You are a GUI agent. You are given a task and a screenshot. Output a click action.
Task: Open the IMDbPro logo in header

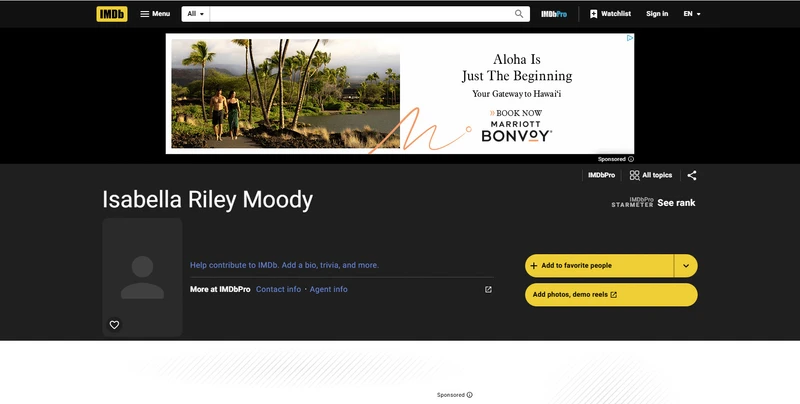tap(554, 14)
